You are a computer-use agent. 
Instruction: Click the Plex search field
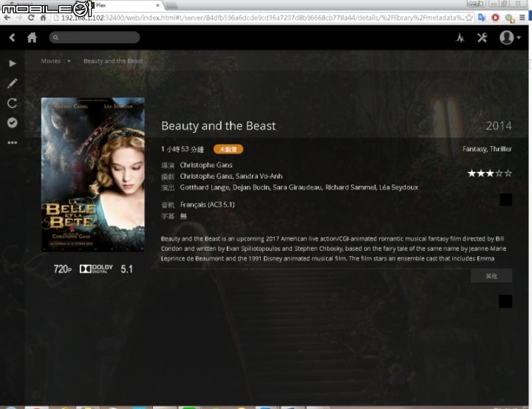(95, 38)
